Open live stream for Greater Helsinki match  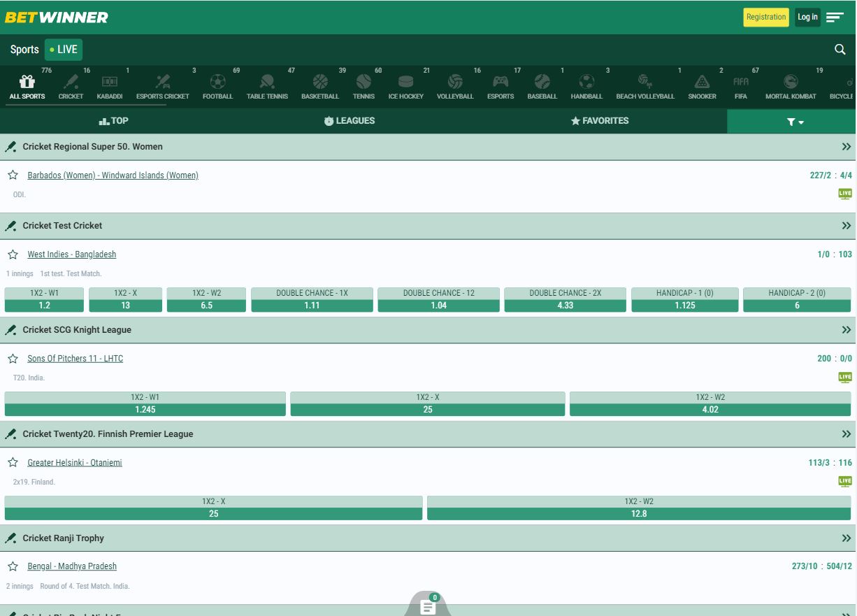tap(845, 481)
